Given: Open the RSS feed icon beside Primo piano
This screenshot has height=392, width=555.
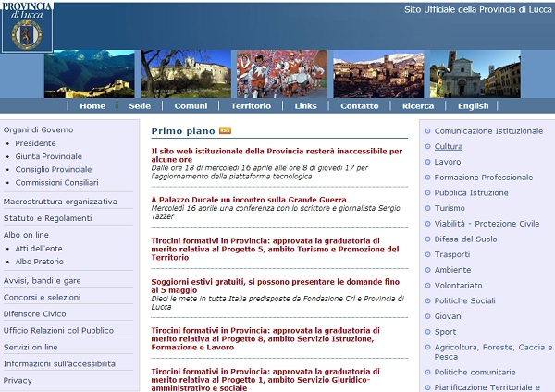Looking at the screenshot, I should (x=225, y=130).
